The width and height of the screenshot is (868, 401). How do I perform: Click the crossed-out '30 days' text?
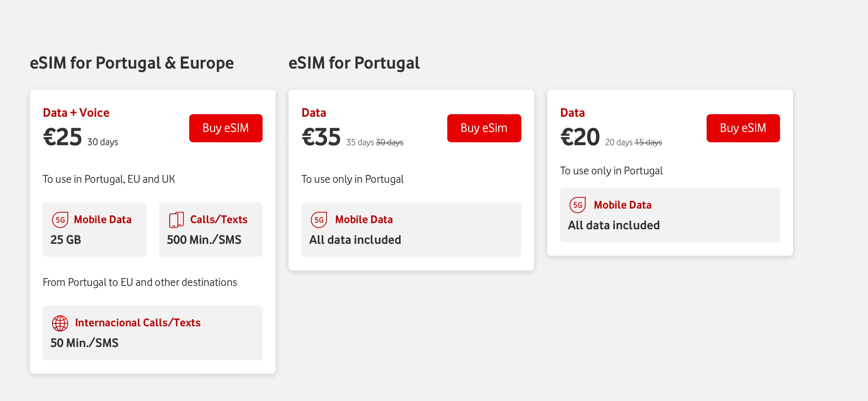389,143
